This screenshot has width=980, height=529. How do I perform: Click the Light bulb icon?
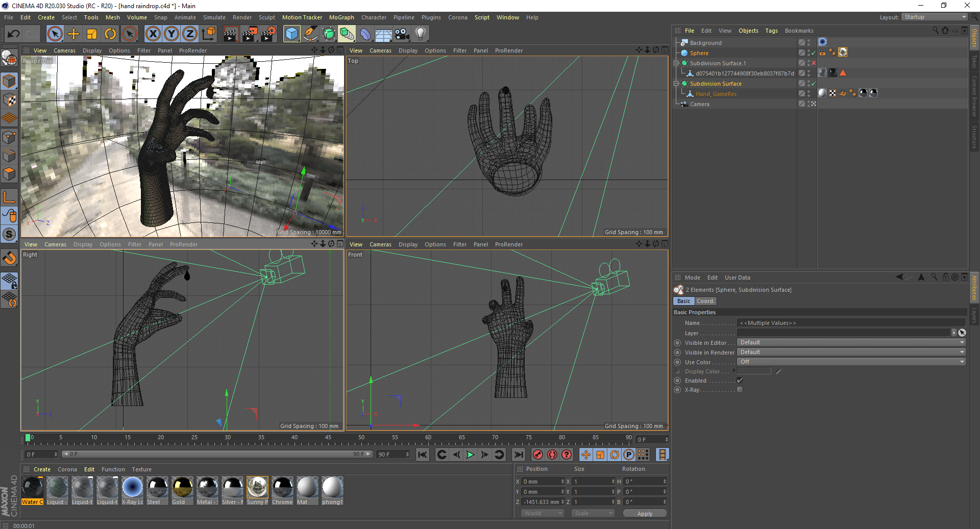421,34
